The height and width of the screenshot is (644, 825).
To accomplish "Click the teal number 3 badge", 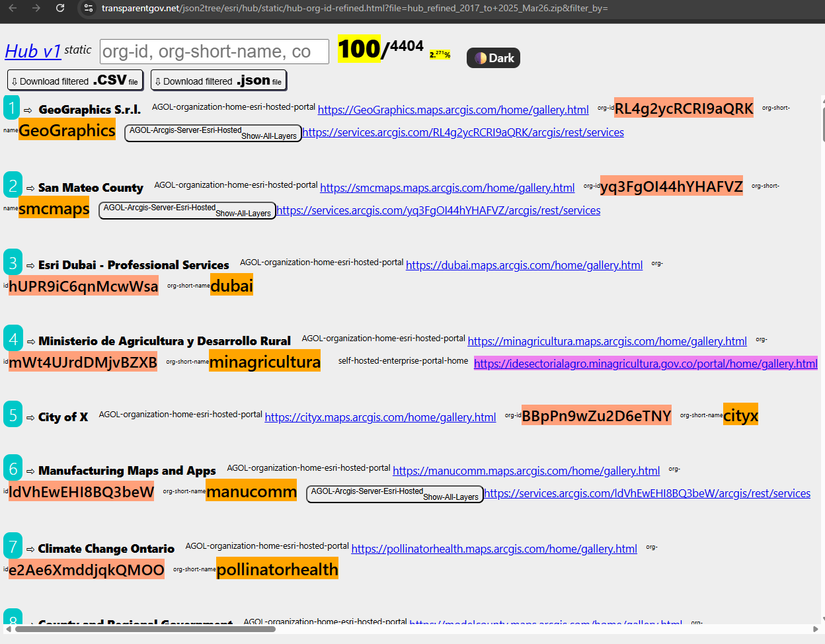I will pos(13,262).
